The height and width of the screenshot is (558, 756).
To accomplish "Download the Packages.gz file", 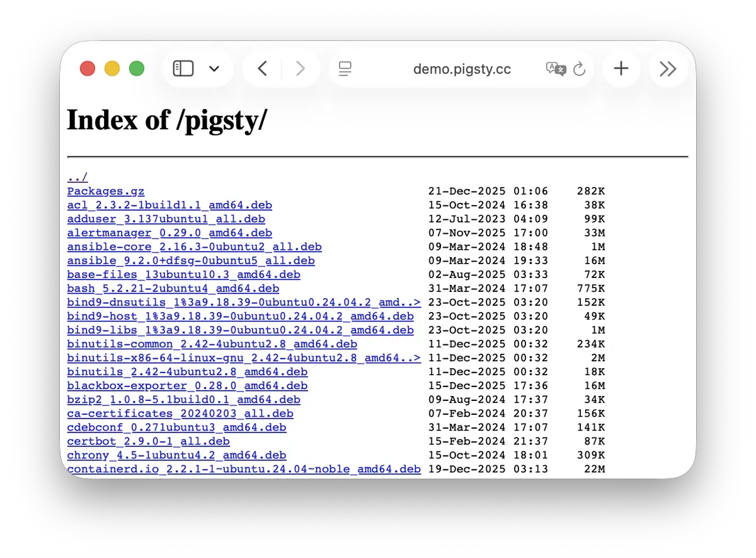I will (x=106, y=191).
